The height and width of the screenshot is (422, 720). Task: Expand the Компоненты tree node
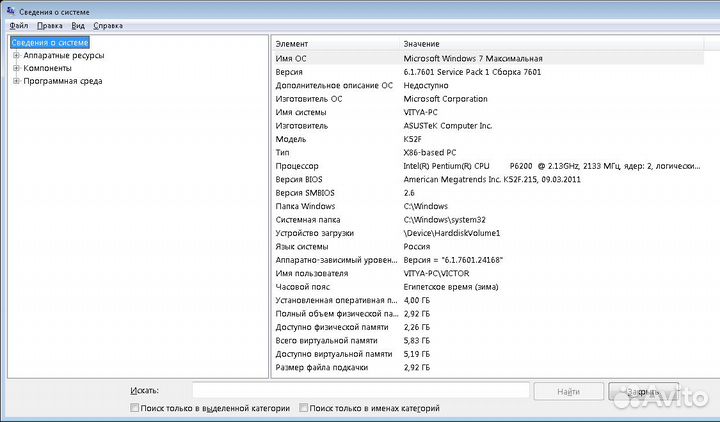16,68
